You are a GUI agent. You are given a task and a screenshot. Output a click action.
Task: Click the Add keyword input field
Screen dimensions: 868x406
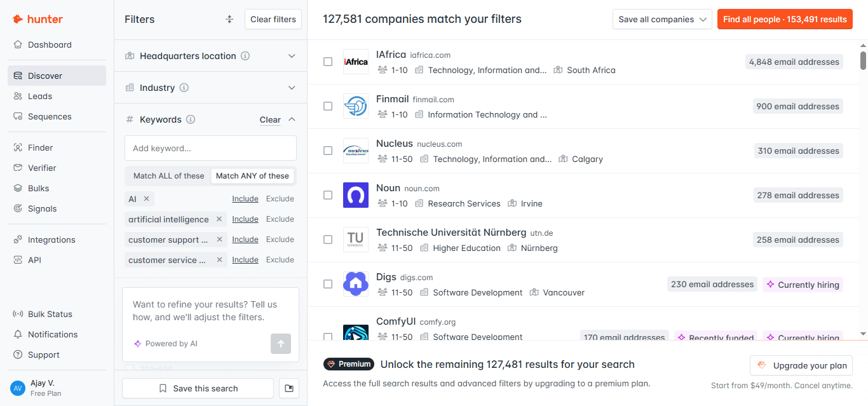[210, 148]
